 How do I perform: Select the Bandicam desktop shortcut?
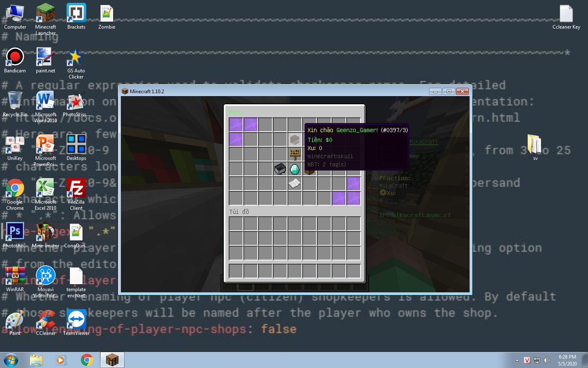click(x=15, y=61)
